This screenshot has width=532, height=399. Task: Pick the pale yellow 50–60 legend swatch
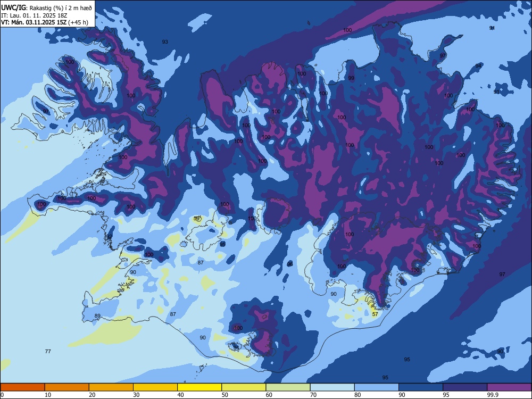click(x=244, y=387)
